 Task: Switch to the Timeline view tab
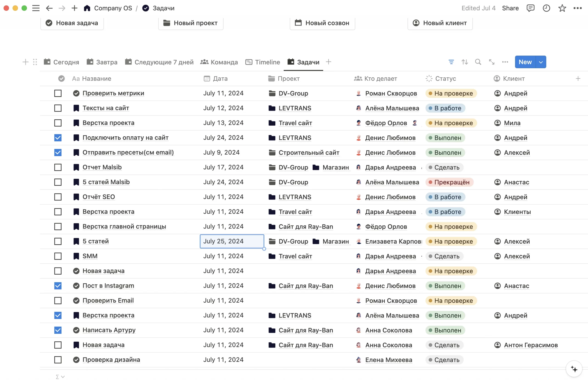[263, 62]
